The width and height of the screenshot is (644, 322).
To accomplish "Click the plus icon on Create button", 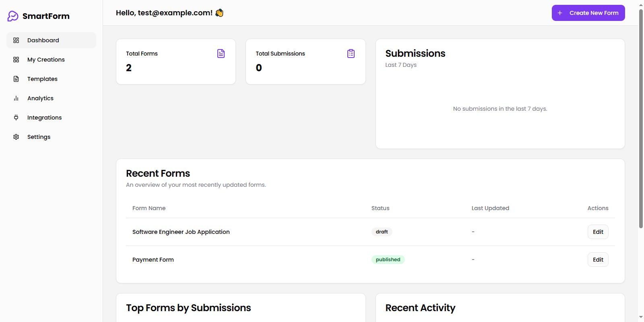I will [x=560, y=13].
